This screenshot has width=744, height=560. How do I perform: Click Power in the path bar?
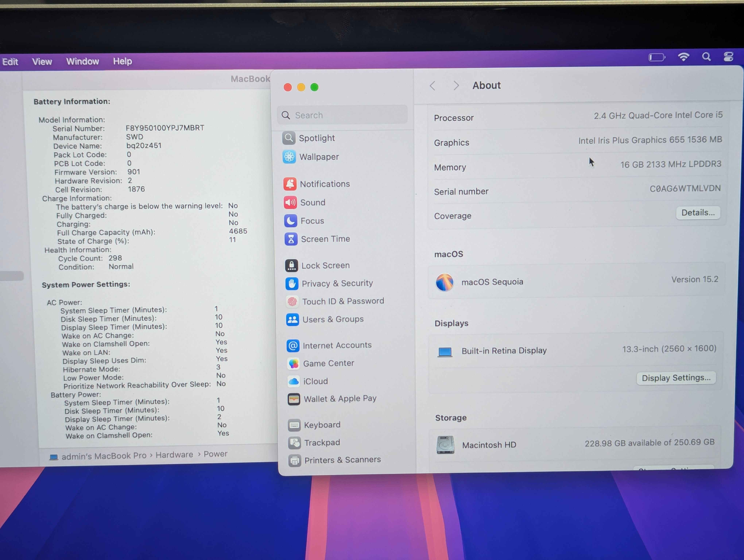pos(216,454)
